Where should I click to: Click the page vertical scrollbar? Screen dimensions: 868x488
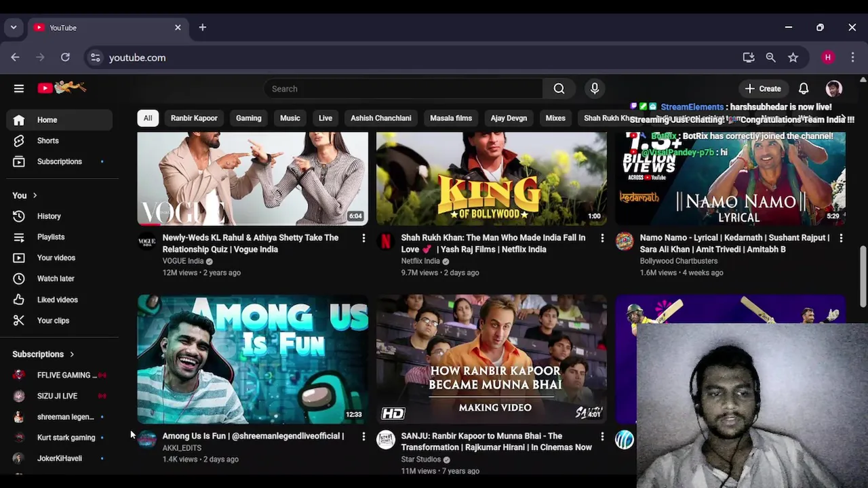coord(863,277)
